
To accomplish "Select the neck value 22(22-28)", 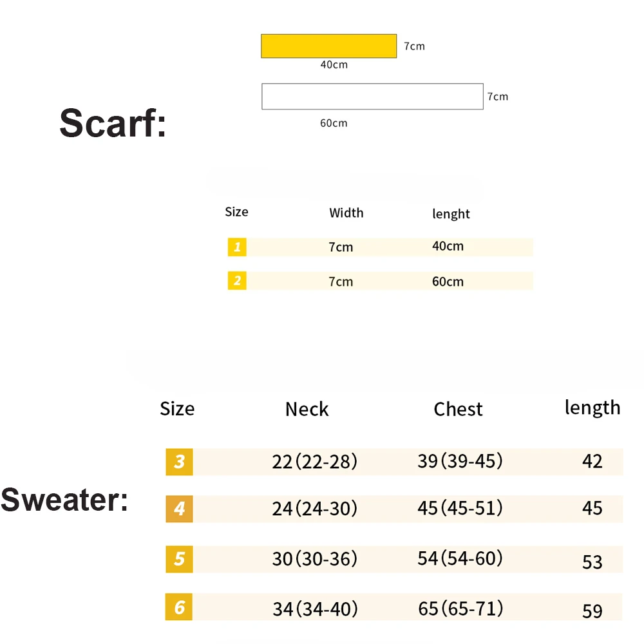I will [314, 462].
